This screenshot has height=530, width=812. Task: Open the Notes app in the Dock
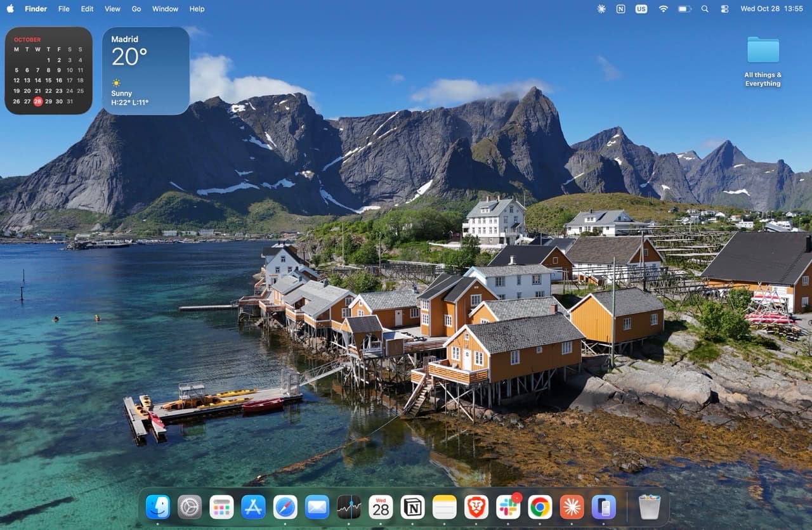point(445,507)
